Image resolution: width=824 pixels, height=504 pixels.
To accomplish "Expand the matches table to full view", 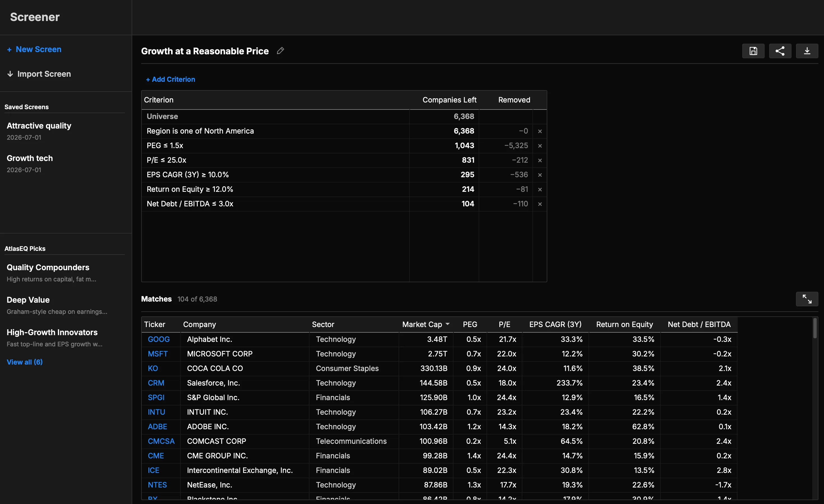I will point(807,299).
